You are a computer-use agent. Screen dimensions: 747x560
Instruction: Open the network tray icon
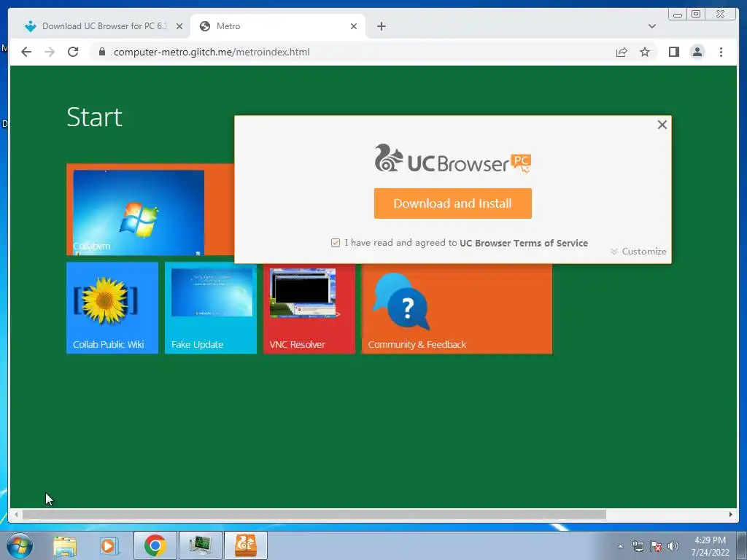638,546
